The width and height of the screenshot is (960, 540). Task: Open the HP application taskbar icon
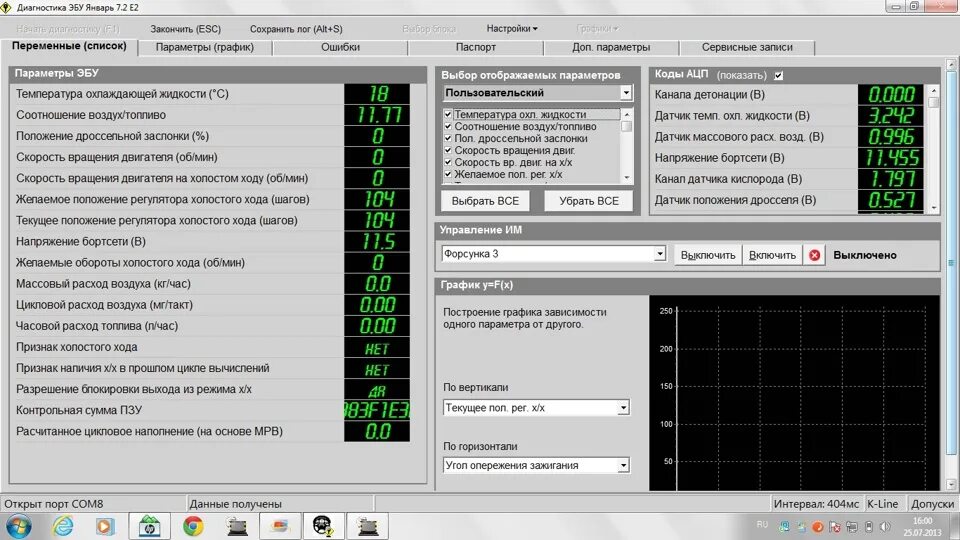point(149,526)
